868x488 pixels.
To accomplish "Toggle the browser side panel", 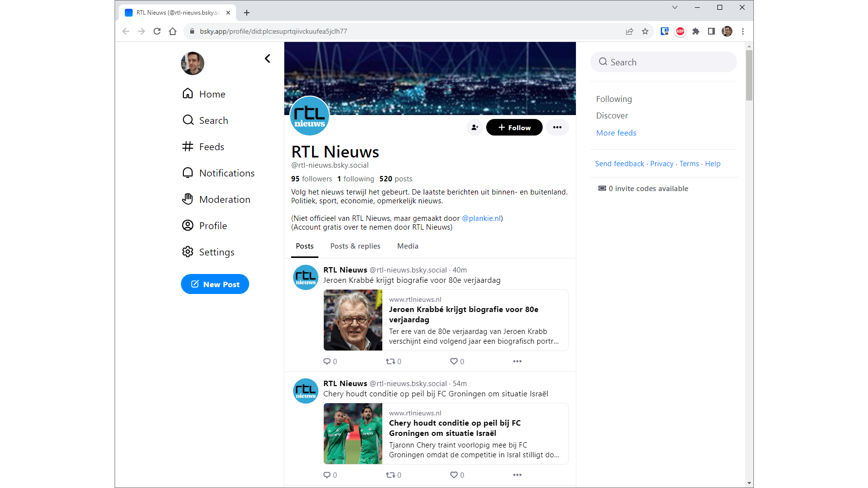I will click(x=711, y=31).
